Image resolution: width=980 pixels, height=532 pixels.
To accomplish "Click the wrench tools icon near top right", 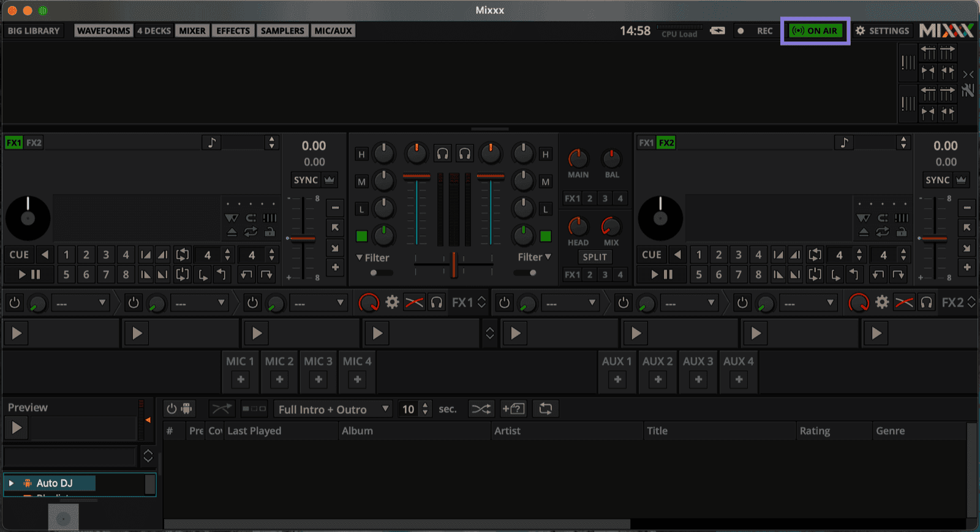I will tap(968, 91).
